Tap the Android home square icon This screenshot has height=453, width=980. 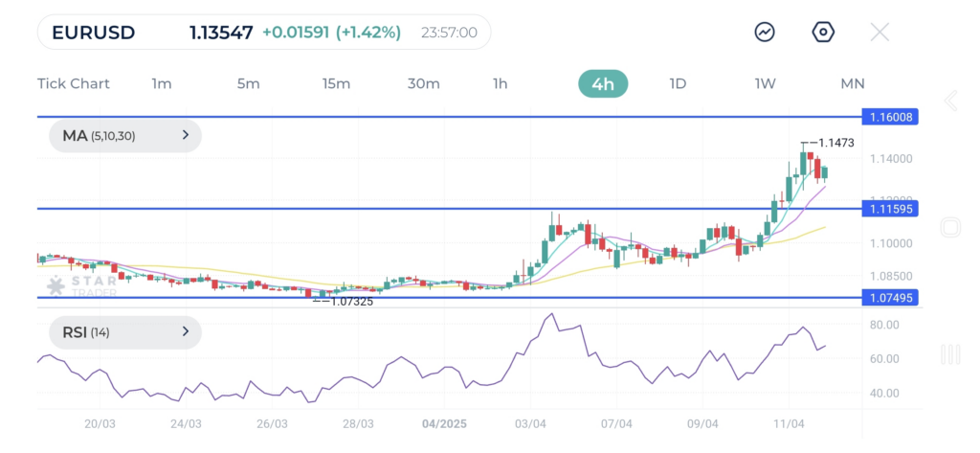(x=950, y=228)
